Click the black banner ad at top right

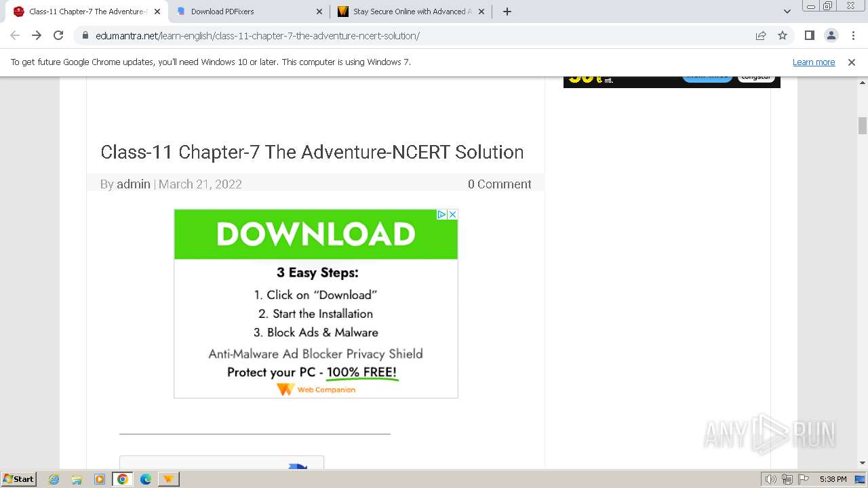672,82
